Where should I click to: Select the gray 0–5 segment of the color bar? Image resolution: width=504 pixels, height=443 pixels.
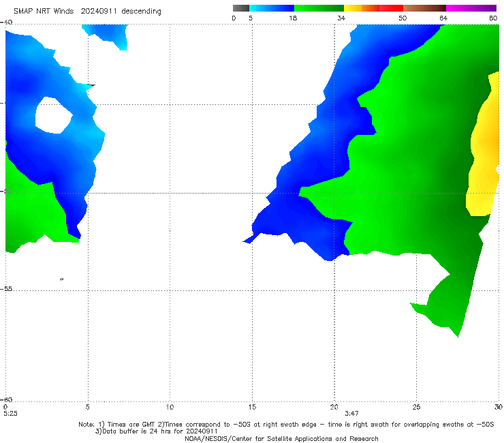click(x=241, y=8)
